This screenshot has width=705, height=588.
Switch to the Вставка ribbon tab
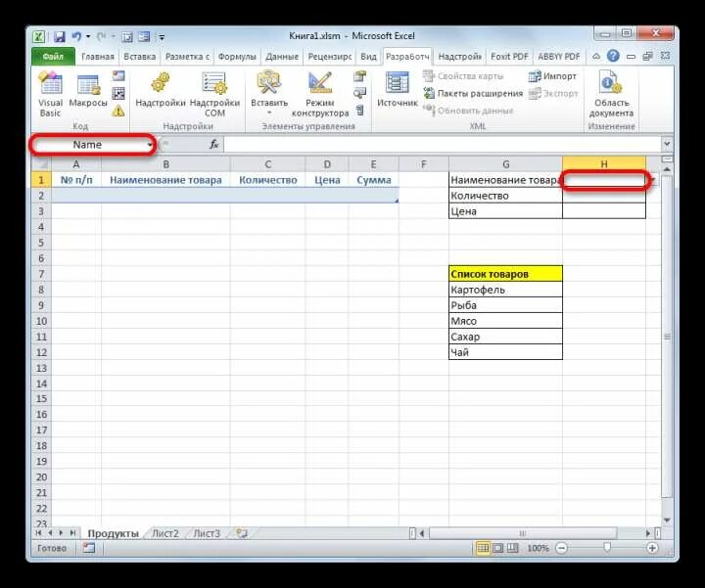139,57
